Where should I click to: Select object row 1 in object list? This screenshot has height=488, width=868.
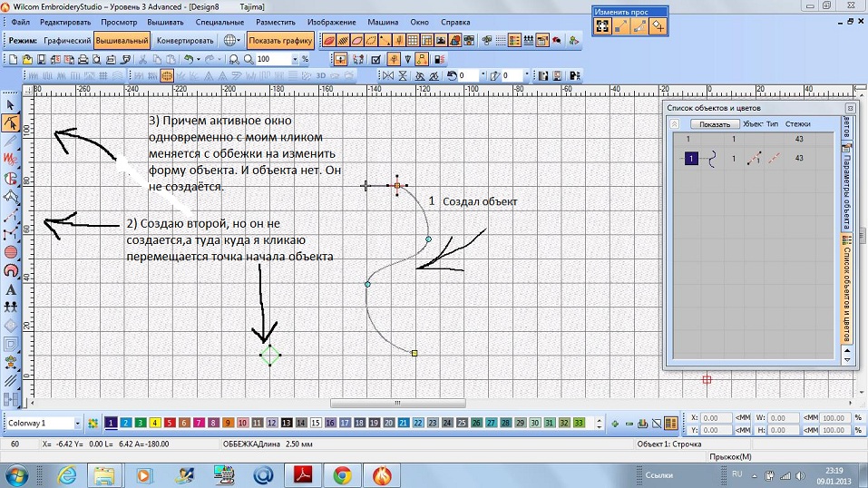(x=752, y=159)
